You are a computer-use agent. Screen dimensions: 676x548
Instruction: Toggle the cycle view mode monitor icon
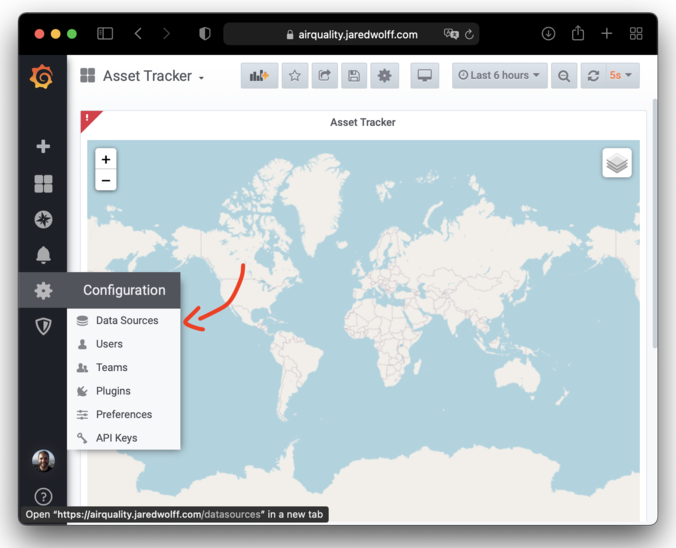[x=425, y=76]
